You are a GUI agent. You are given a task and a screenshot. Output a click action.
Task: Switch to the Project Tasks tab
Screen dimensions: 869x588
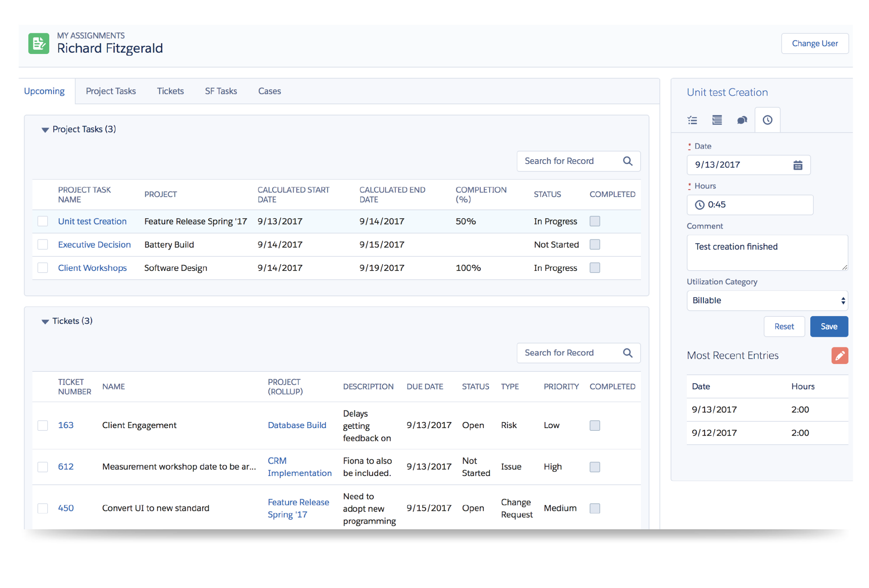(x=111, y=91)
